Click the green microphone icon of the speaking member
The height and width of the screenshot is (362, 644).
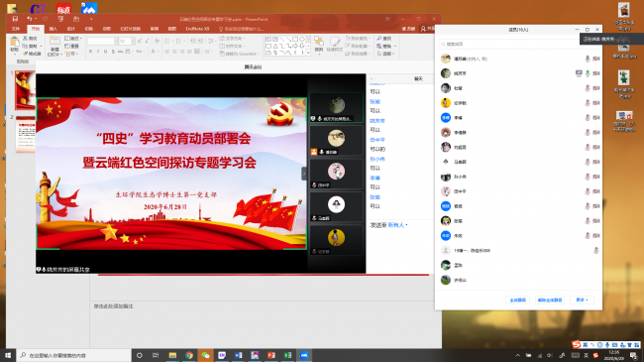tap(588, 73)
